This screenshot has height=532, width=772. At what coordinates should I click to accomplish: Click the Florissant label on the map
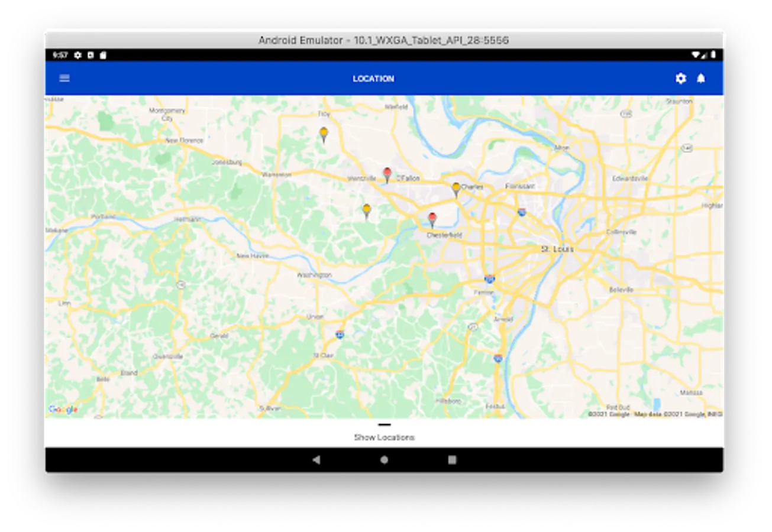click(x=520, y=186)
